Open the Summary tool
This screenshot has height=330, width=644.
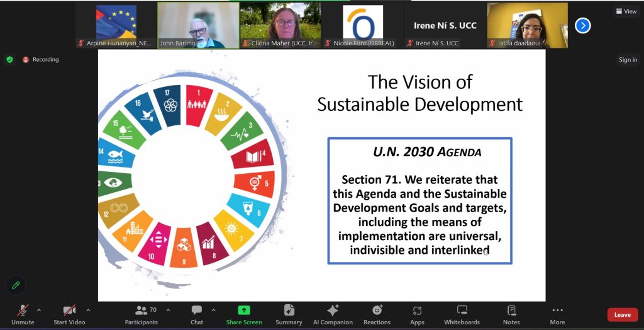[289, 314]
